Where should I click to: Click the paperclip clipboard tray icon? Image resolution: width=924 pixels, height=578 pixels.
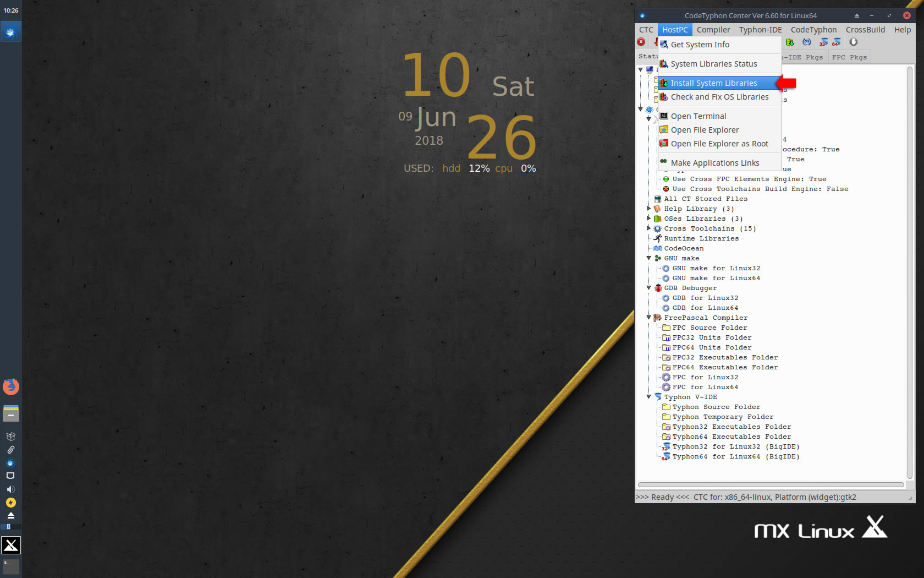10,450
